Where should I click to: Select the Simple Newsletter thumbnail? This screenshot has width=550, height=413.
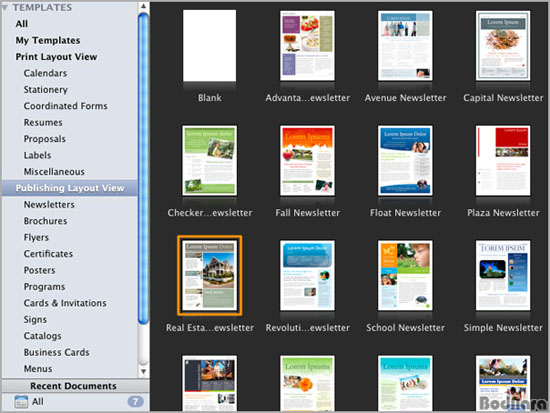click(503, 275)
